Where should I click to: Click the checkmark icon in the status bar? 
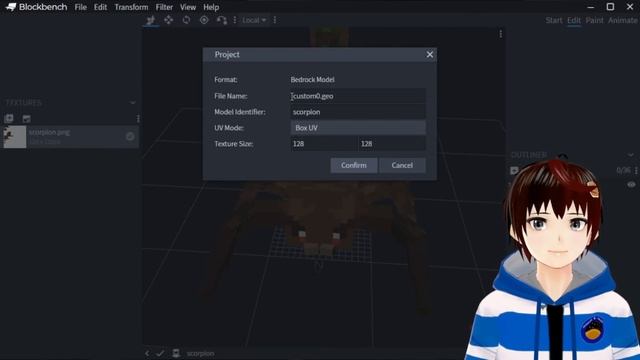[160, 353]
